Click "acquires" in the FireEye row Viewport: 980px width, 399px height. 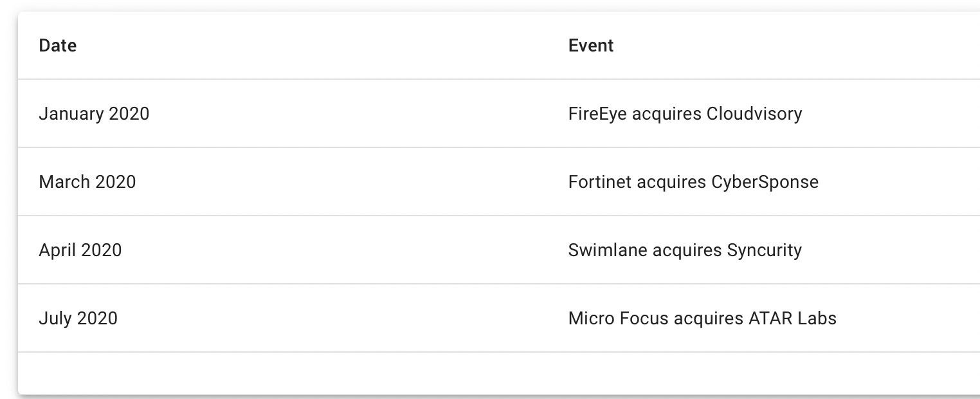(x=666, y=115)
